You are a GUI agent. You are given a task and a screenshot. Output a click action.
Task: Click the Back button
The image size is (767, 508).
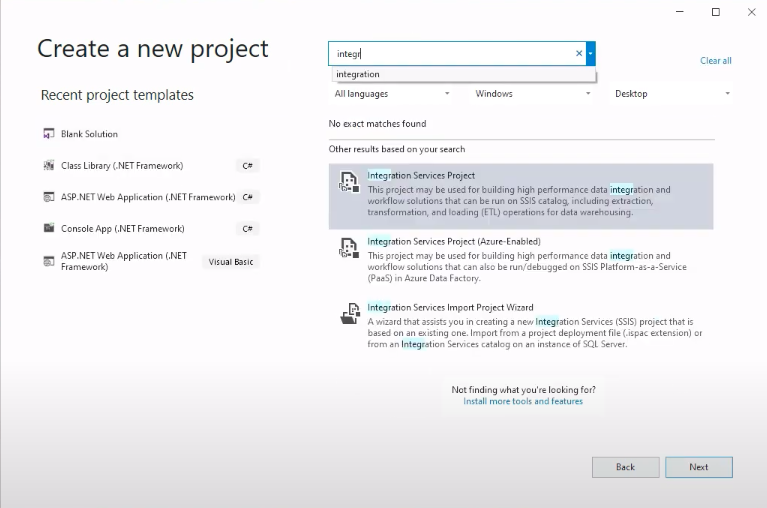pyautogui.click(x=625, y=467)
